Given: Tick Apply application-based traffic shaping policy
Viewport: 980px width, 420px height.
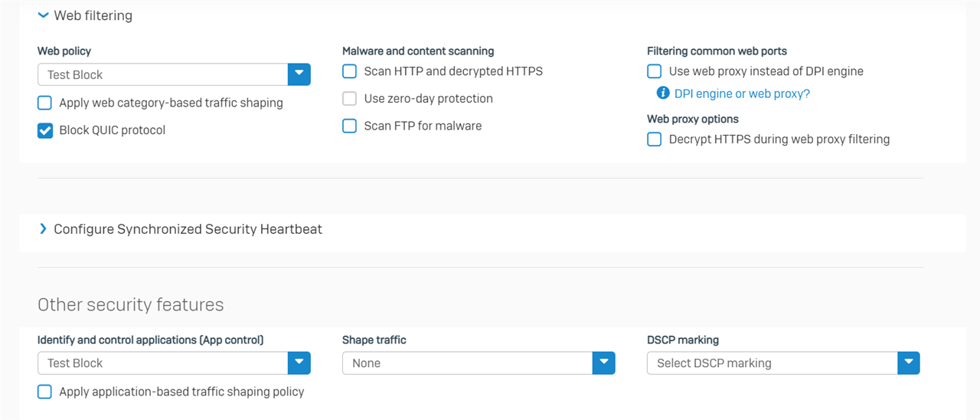Looking at the screenshot, I should [45, 392].
